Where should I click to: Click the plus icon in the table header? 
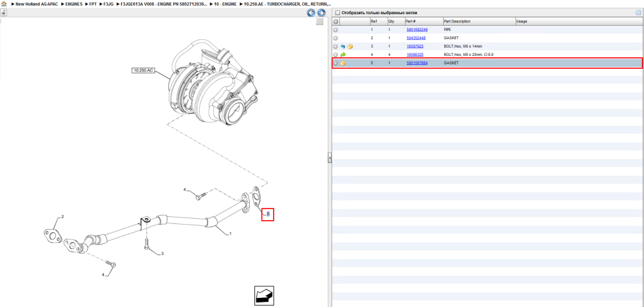point(336,21)
